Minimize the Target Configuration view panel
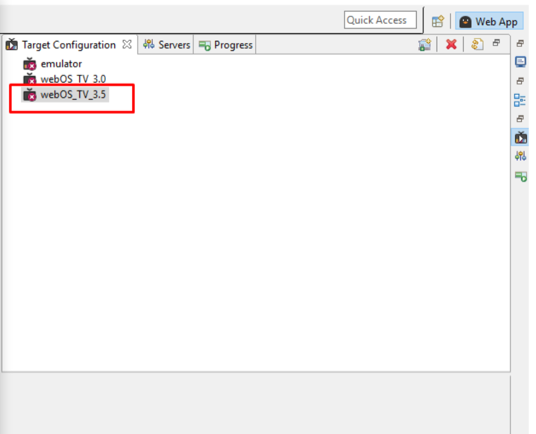Screen dimensions: 536x434 click(496, 43)
